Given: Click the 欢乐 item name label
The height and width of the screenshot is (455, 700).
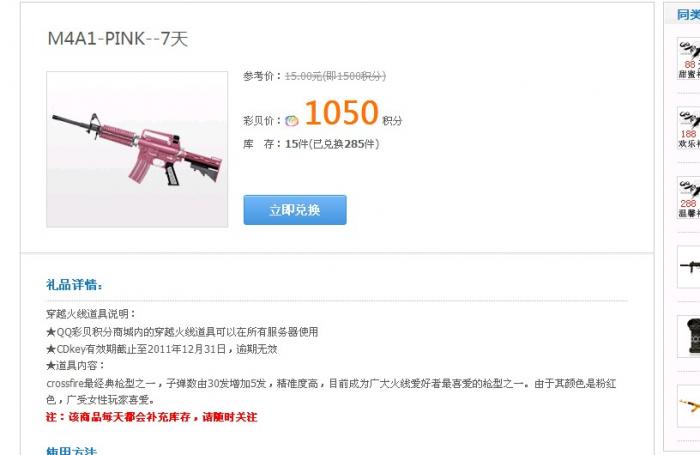Looking at the screenshot, I should 689,144.
